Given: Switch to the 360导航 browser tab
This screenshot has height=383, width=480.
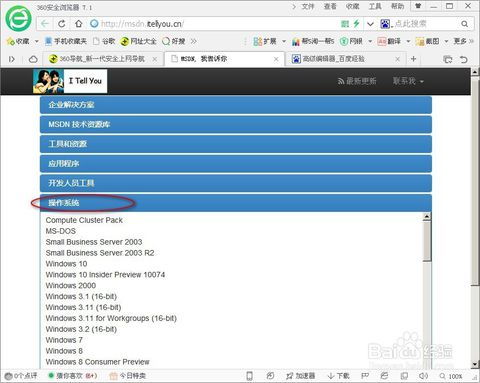Looking at the screenshot, I should (102, 59).
